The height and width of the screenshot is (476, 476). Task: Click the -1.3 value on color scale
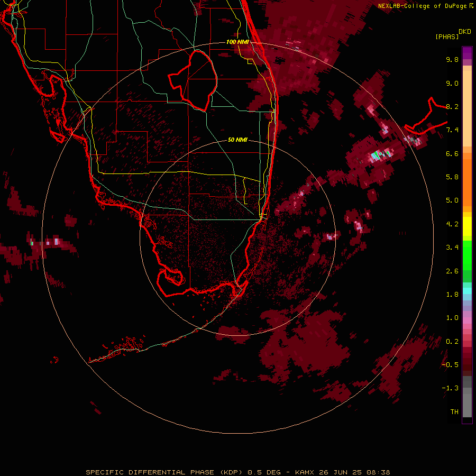[450, 388]
